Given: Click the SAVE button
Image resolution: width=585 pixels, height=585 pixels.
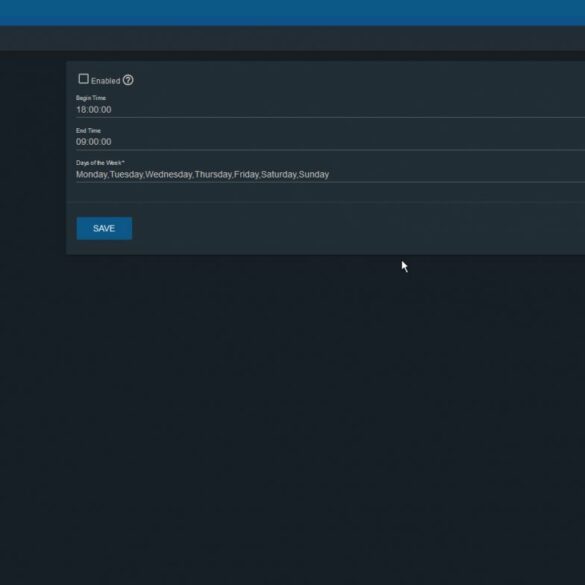Looking at the screenshot, I should (x=104, y=228).
